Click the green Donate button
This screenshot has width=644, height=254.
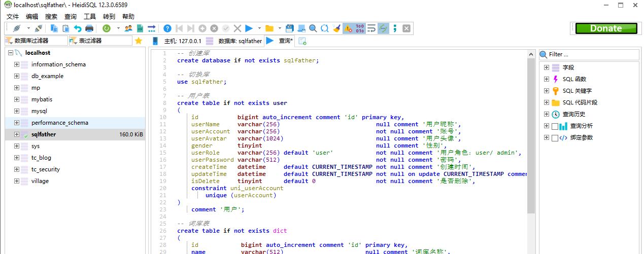point(606,28)
